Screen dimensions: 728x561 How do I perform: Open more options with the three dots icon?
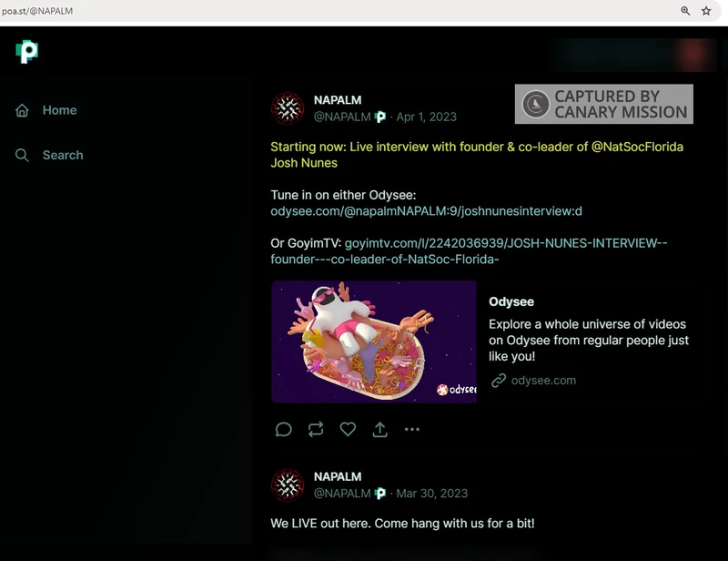(412, 430)
